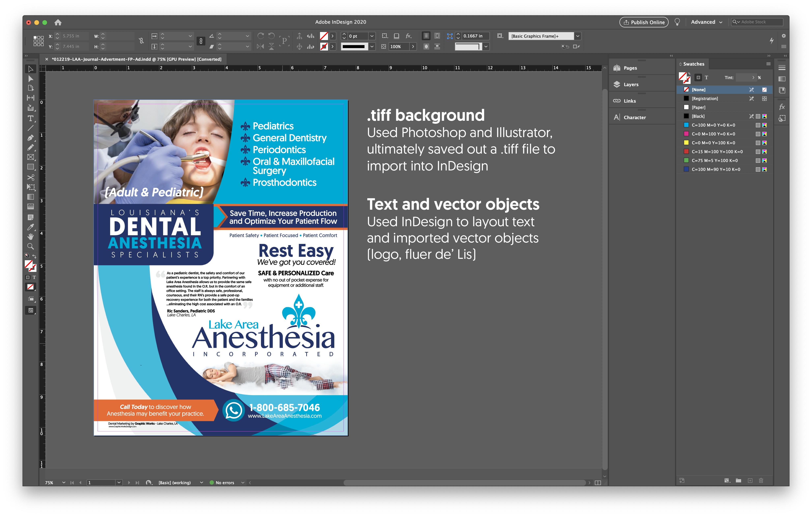The height and width of the screenshot is (516, 812).
Task: Click new swatch button in Swatches panel
Action: point(750,481)
